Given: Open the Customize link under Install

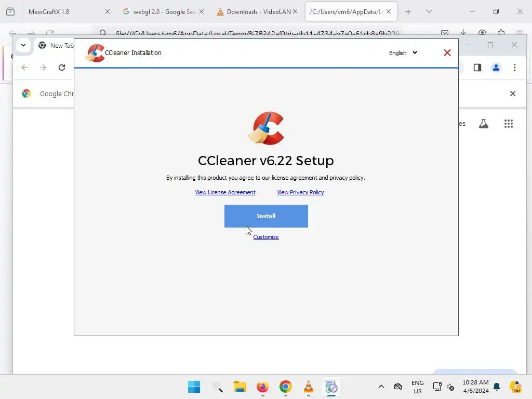Looking at the screenshot, I should pos(266,237).
